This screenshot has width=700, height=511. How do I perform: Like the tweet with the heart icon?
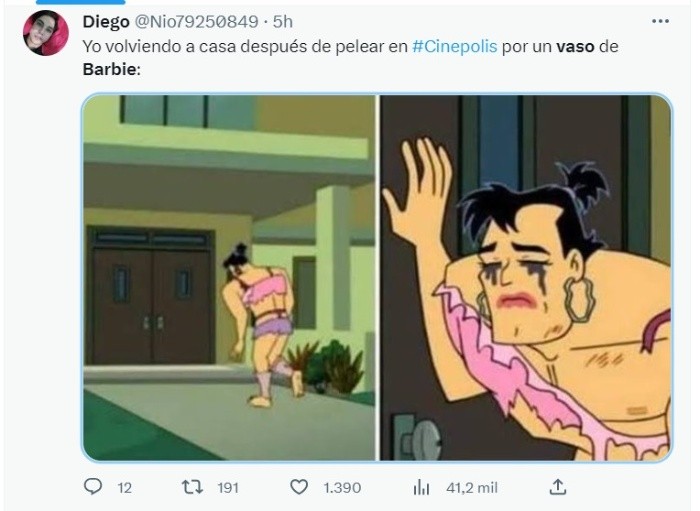click(x=299, y=487)
